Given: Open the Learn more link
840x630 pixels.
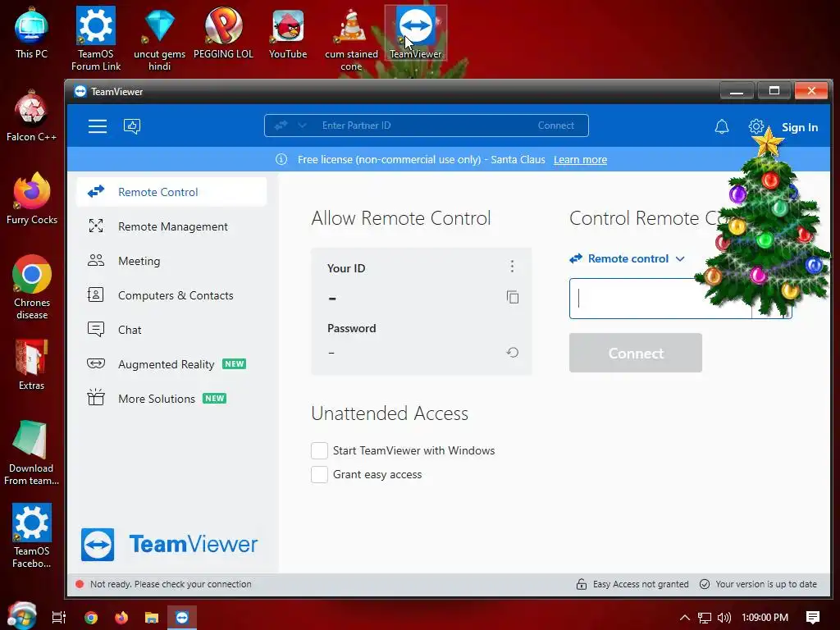Looking at the screenshot, I should point(580,160).
